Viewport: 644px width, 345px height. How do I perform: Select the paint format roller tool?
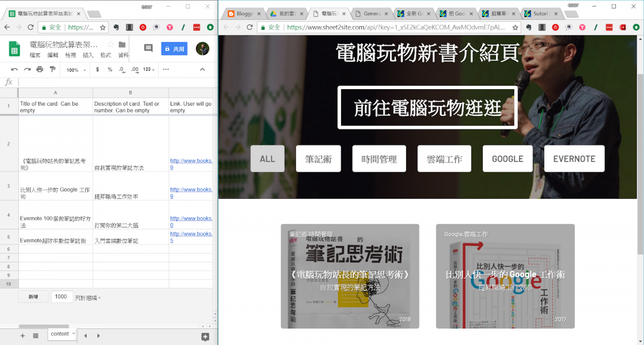(x=52, y=69)
